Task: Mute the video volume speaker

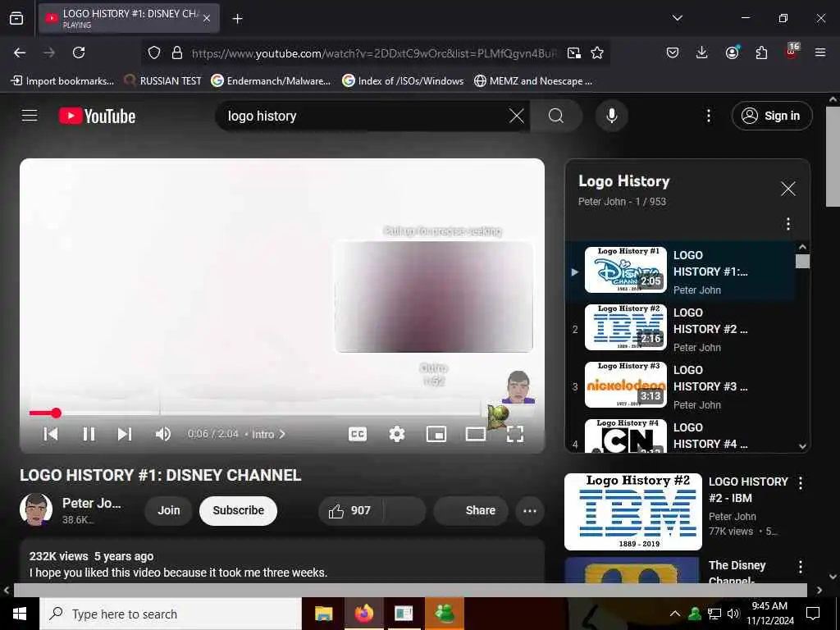Action: point(163,434)
